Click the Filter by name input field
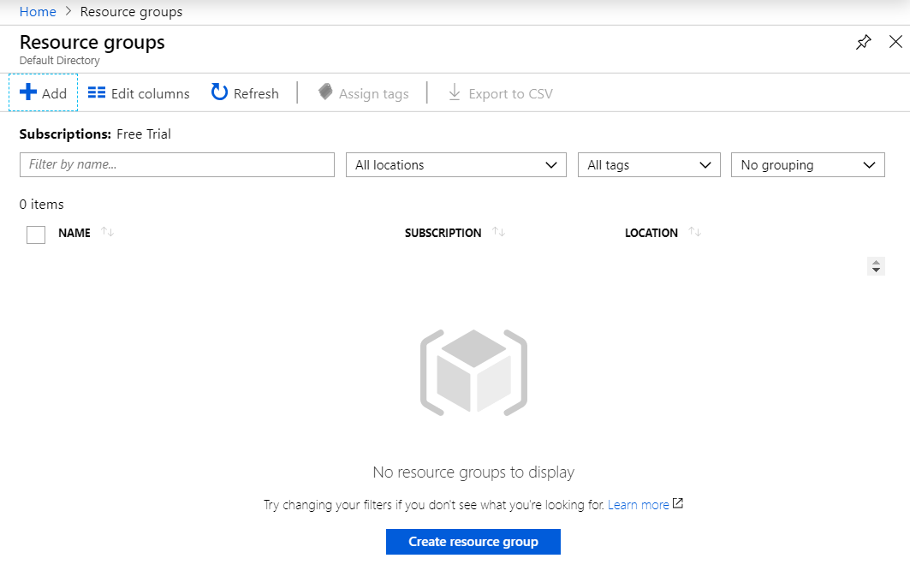 tap(177, 165)
